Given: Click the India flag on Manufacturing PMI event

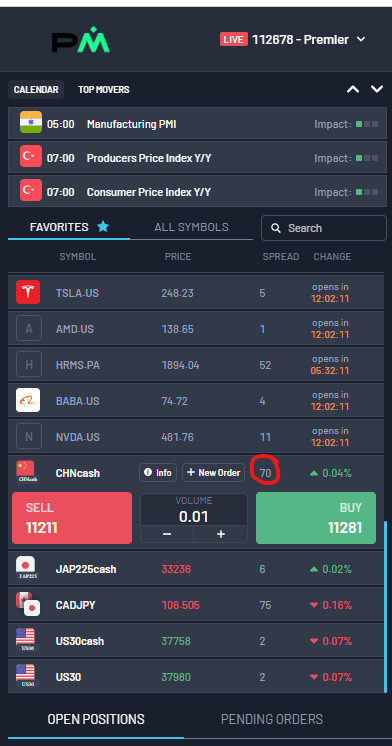Looking at the screenshot, I should point(31,123).
